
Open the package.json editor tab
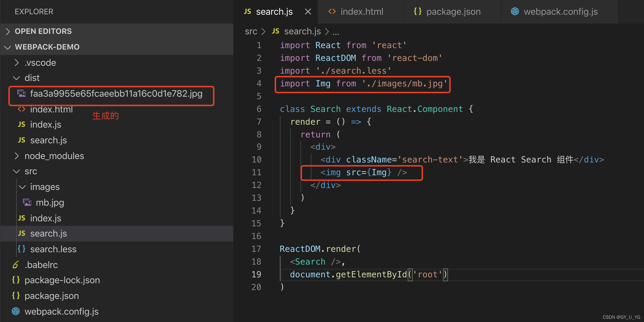[x=452, y=12]
